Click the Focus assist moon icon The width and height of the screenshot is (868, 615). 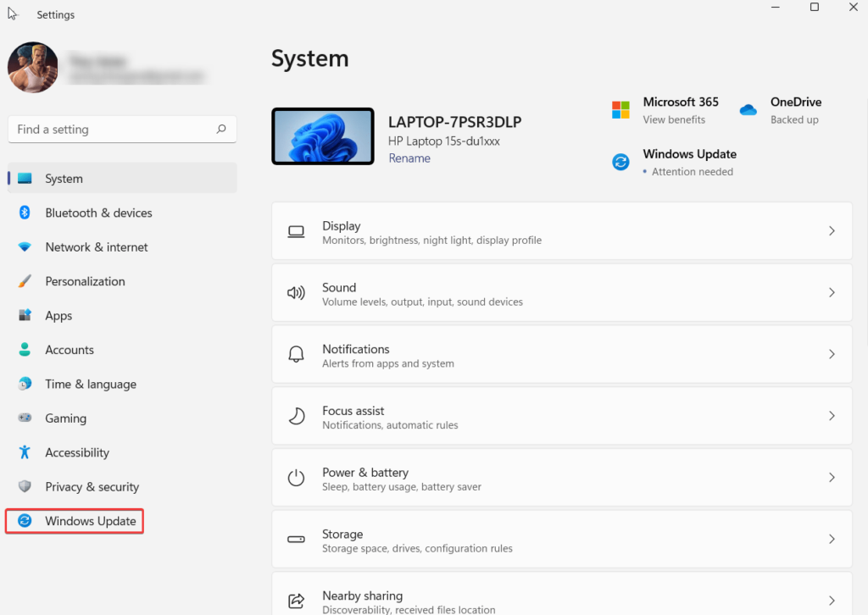(x=296, y=416)
